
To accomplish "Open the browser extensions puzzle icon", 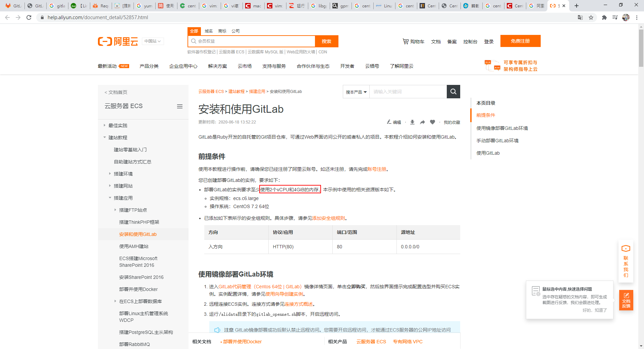I will click(604, 17).
